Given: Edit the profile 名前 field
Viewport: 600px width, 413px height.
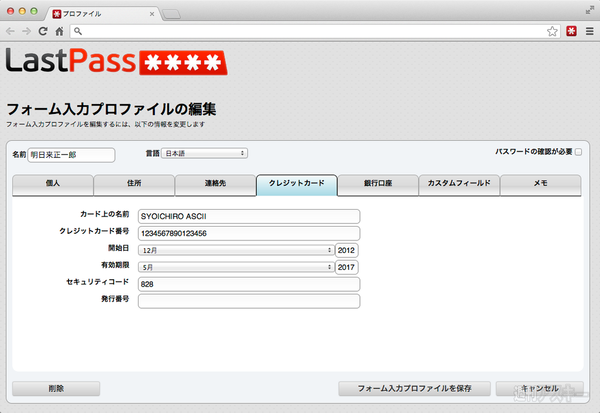Looking at the screenshot, I should point(71,155).
